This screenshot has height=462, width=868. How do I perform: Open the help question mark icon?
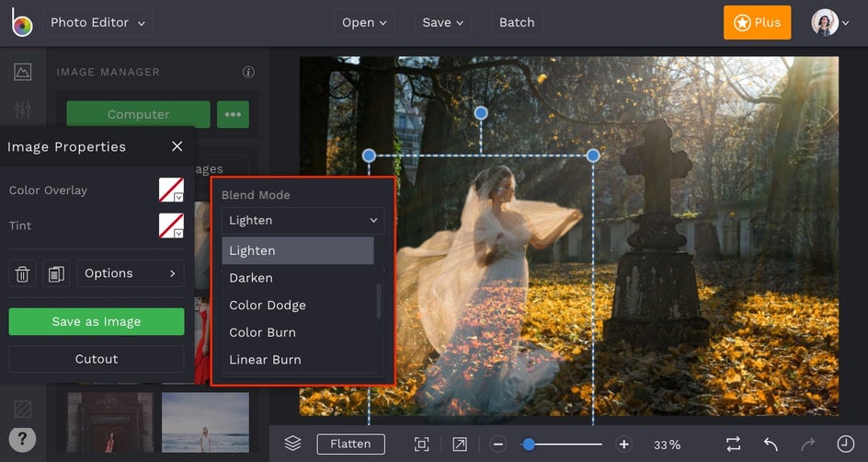(22, 439)
